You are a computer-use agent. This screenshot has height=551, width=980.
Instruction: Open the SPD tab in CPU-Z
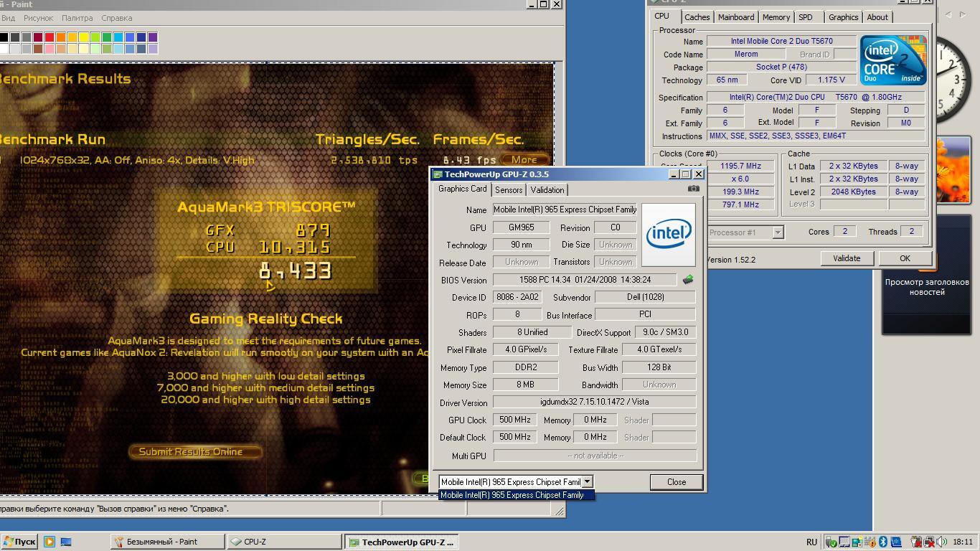(x=806, y=17)
